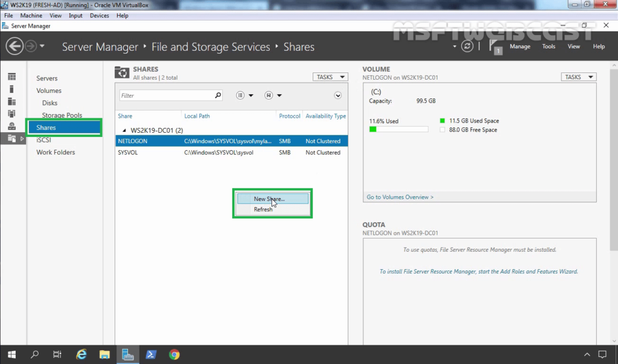
Task: Click the 11.6% Used capacity bar
Action: point(398,129)
